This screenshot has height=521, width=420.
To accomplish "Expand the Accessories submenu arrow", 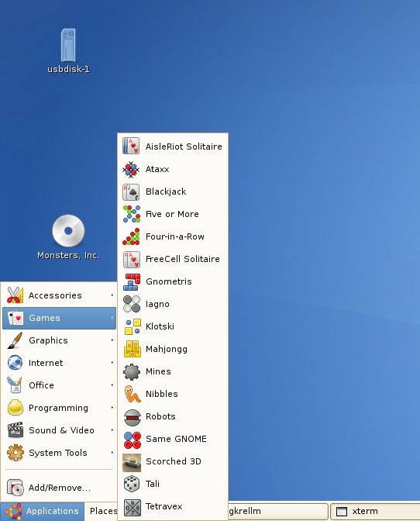I will pos(112,295).
